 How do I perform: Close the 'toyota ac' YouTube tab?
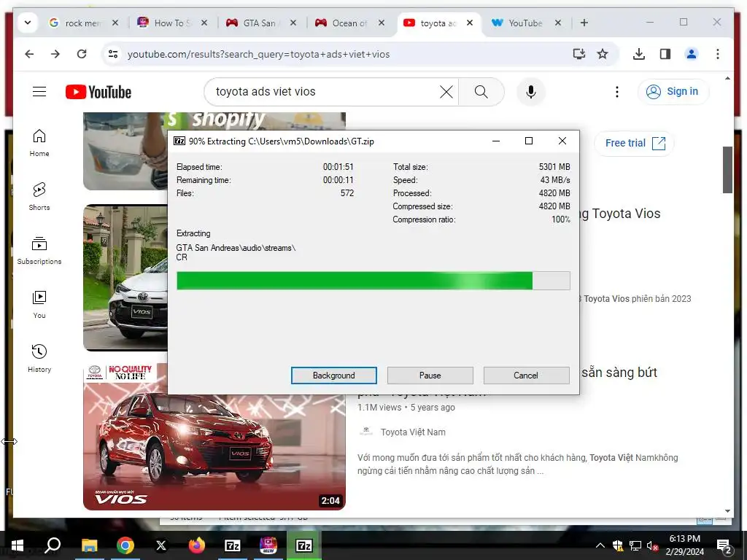point(470,23)
